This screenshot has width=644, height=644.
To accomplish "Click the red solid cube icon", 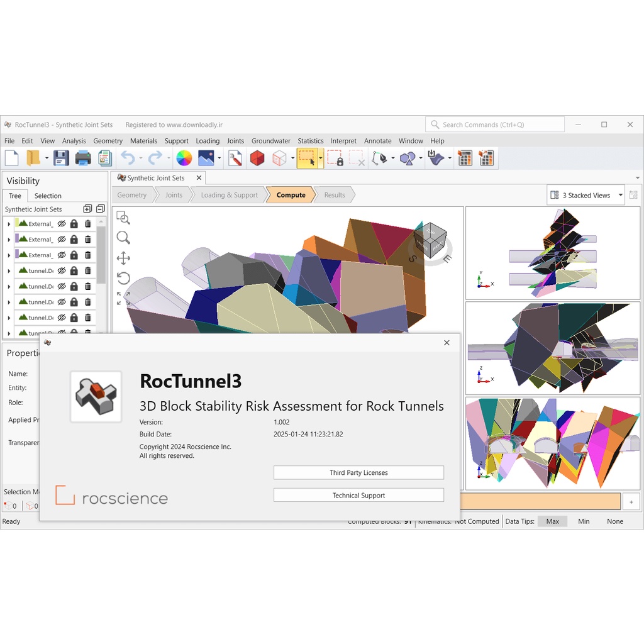I will point(257,158).
